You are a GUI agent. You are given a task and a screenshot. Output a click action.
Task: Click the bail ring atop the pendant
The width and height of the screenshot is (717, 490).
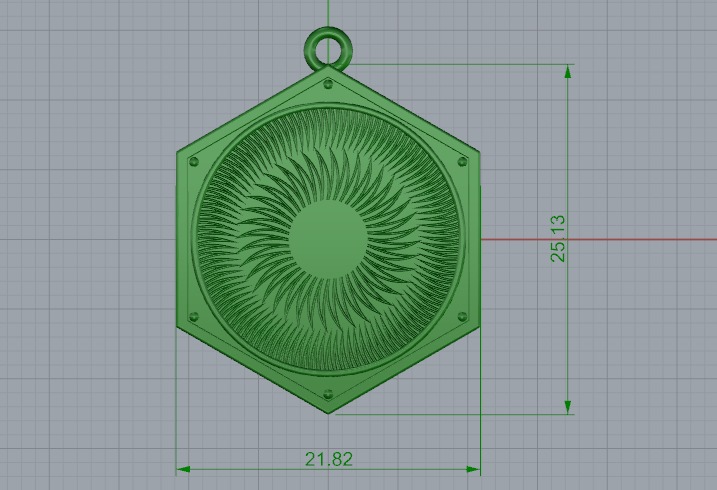328,48
